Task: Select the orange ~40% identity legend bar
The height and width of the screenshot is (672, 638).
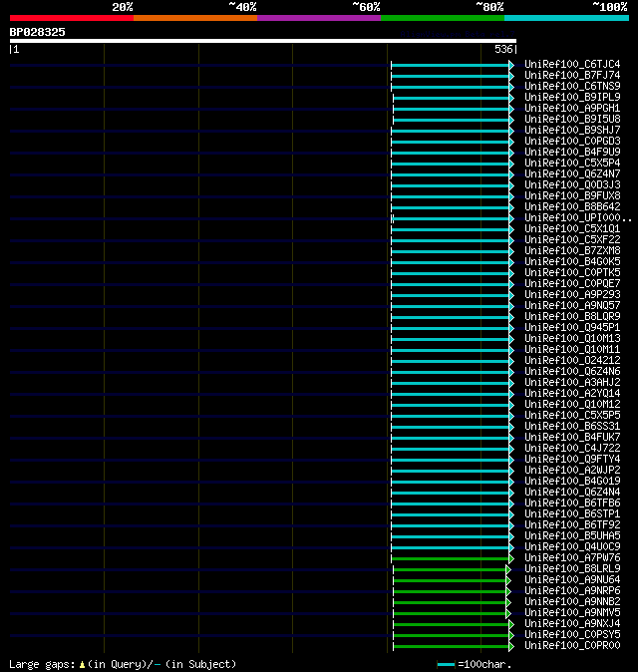Action: (195, 18)
